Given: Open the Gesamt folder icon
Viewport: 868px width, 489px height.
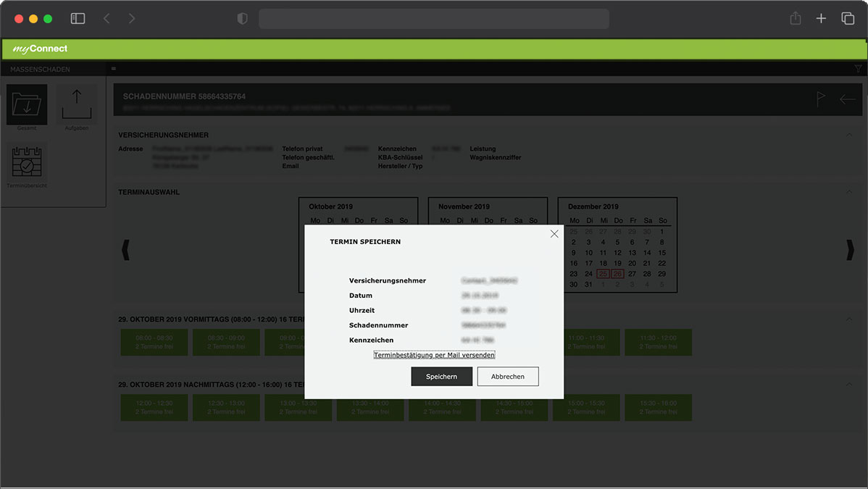Looking at the screenshot, I should click(27, 104).
